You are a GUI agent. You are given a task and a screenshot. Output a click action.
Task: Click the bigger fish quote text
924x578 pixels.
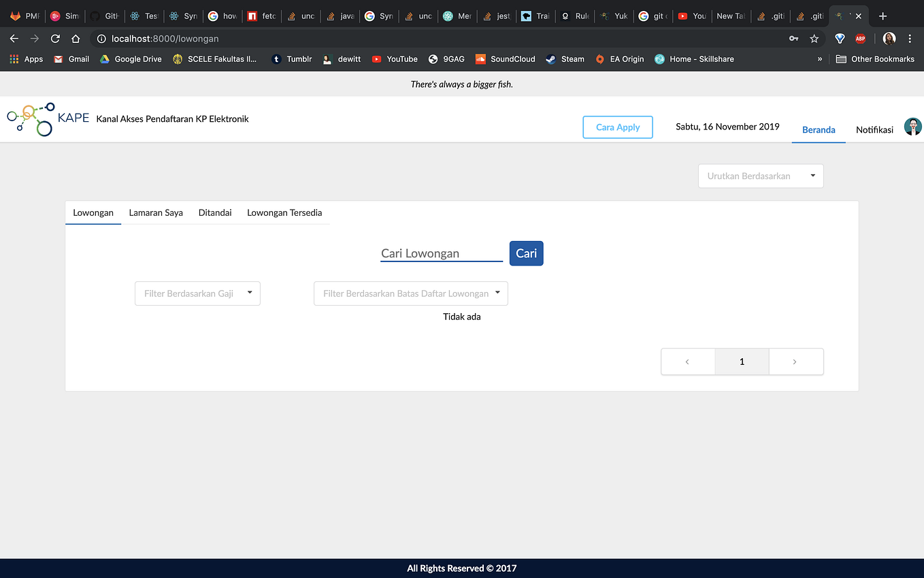pyautogui.click(x=462, y=84)
